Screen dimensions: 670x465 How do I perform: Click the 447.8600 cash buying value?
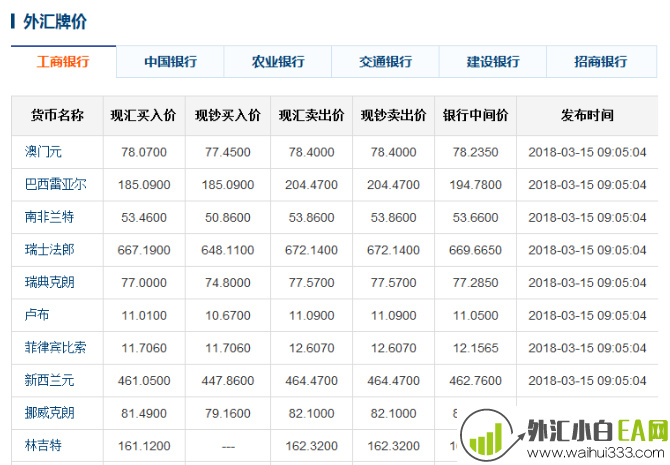(x=228, y=380)
